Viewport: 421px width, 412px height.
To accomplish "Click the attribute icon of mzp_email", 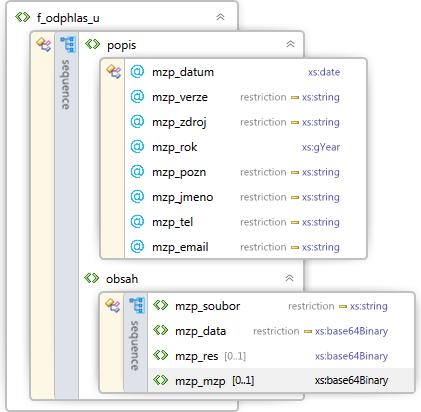I will tap(137, 247).
